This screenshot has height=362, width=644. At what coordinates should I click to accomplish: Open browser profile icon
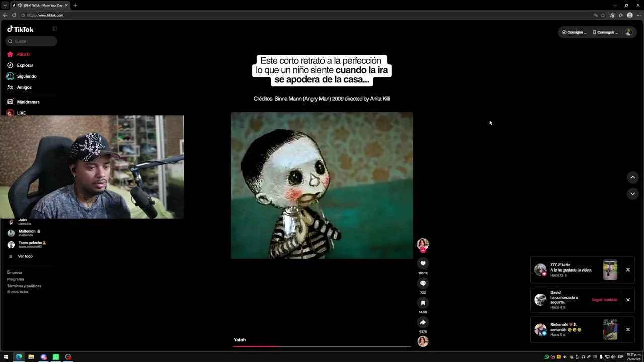point(630,15)
